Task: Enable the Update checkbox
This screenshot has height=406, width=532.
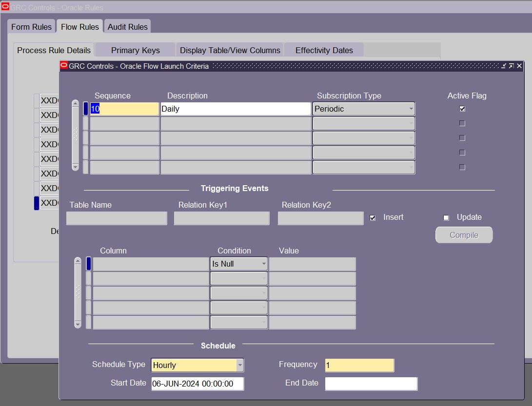Action: click(446, 218)
